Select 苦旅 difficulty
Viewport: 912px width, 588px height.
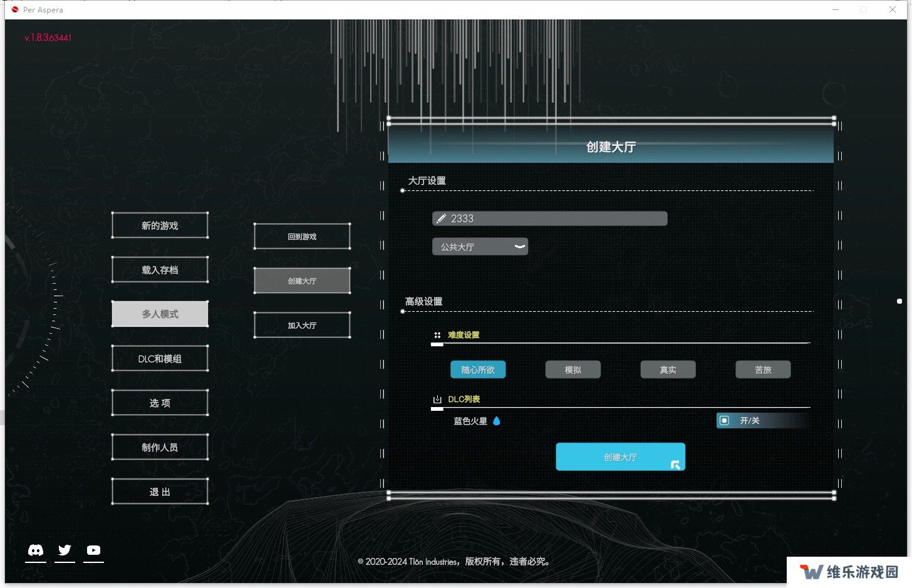[x=763, y=370]
